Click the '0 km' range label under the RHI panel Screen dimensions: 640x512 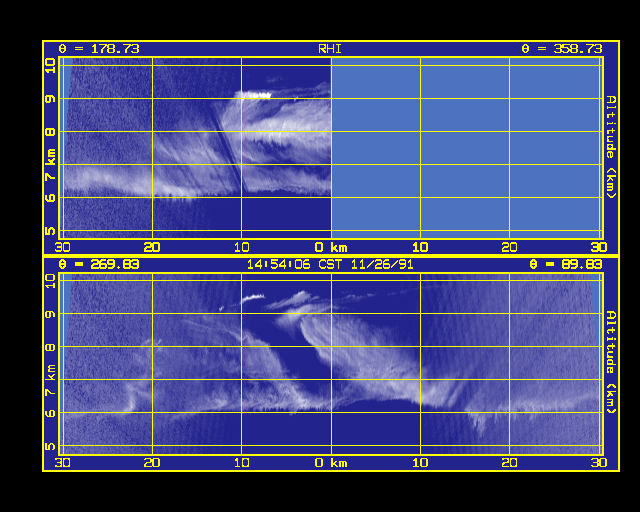(x=331, y=247)
